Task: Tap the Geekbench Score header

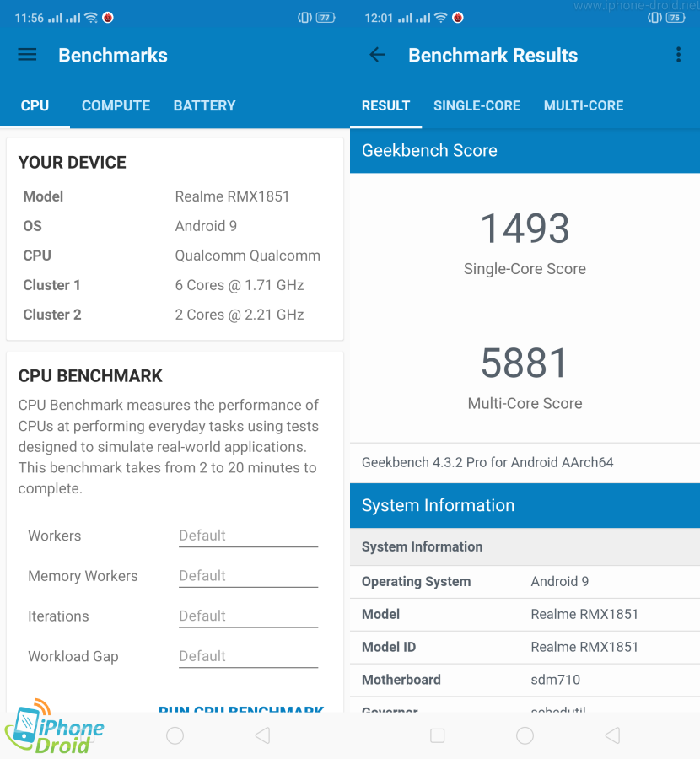Action: [x=525, y=151]
